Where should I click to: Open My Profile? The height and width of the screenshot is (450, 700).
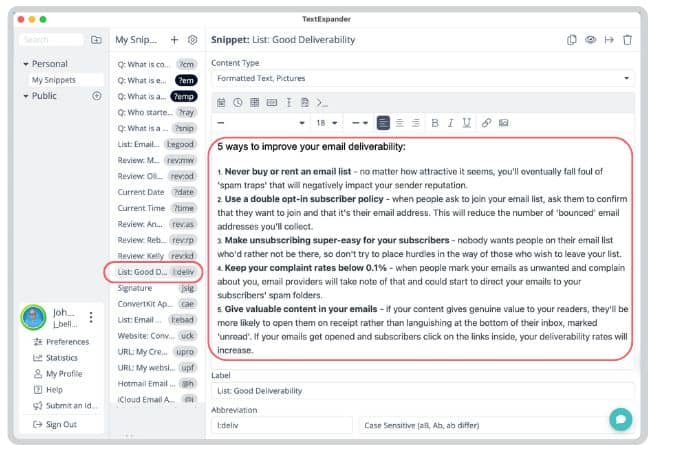tap(58, 374)
